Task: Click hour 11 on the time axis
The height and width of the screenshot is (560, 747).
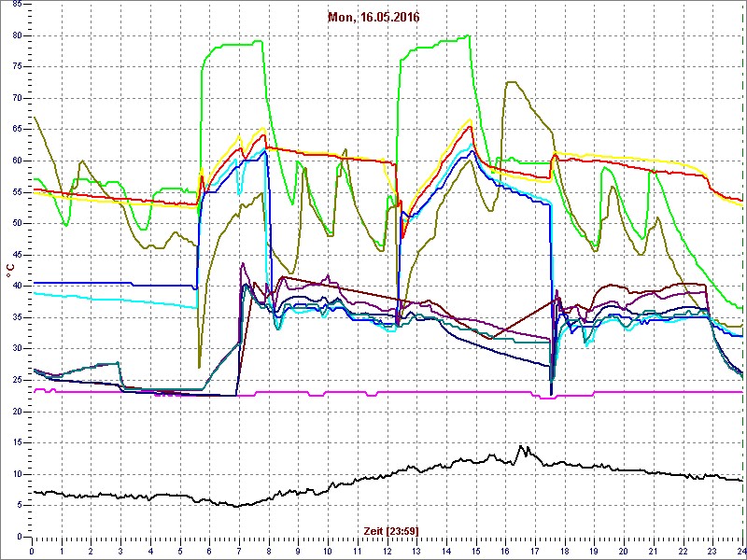Action: [358, 551]
